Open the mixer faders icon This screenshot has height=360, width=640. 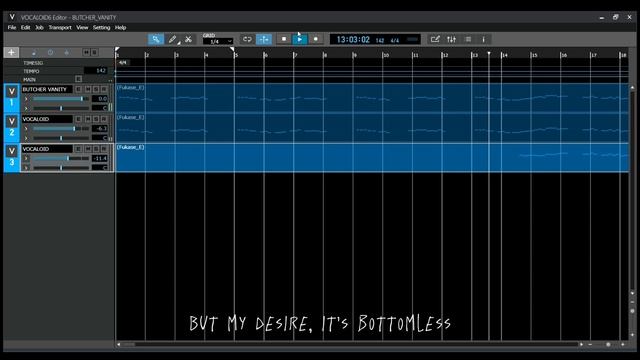451,39
